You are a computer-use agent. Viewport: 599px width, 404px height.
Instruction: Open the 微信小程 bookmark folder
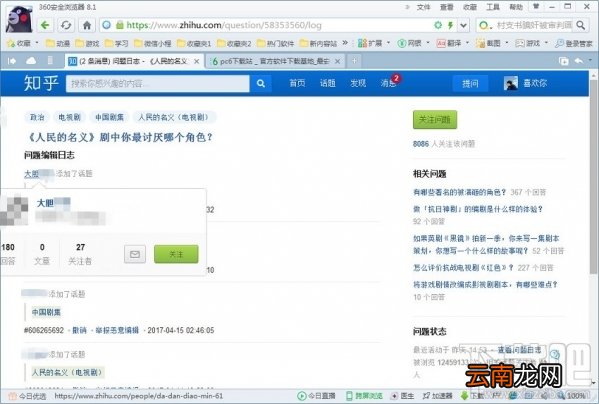pyautogui.click(x=152, y=43)
